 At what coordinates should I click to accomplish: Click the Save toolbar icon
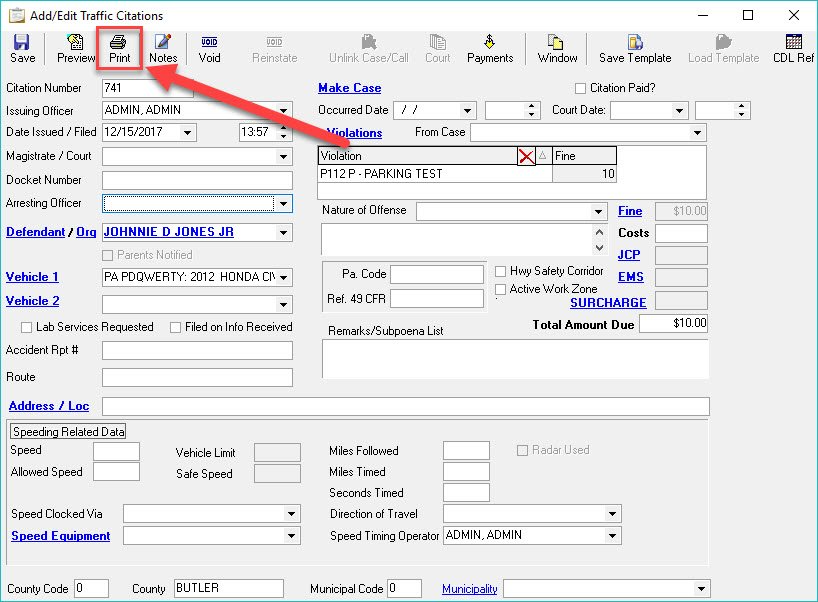[x=22, y=48]
